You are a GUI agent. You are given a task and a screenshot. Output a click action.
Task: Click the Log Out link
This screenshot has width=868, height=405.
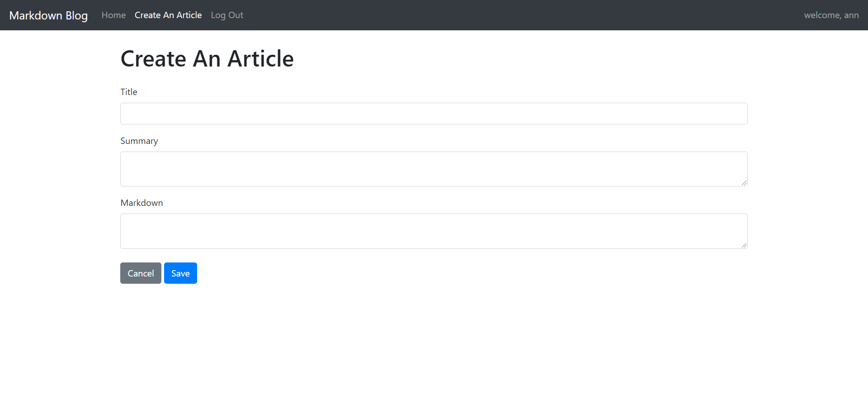(227, 15)
